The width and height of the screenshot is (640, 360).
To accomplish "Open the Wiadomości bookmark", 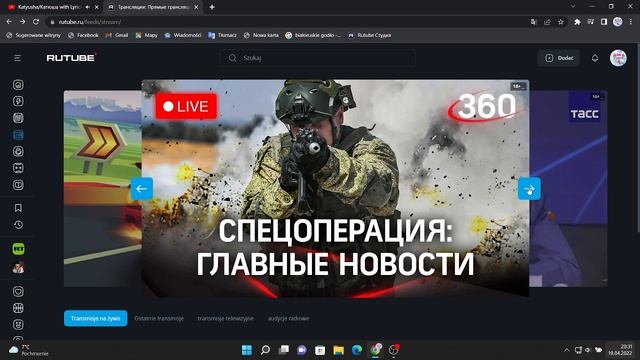I will click(183, 36).
